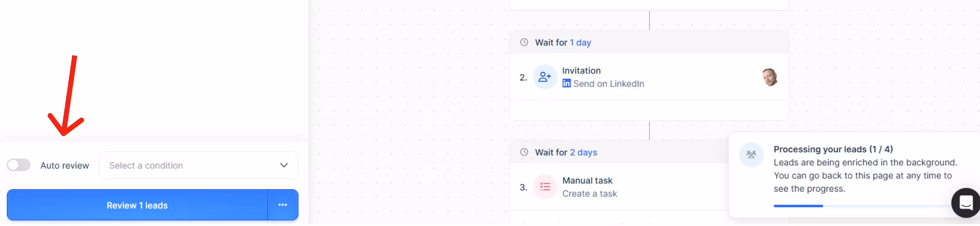Click the sender profile avatar photo
This screenshot has height=226, width=980.
[770, 77]
